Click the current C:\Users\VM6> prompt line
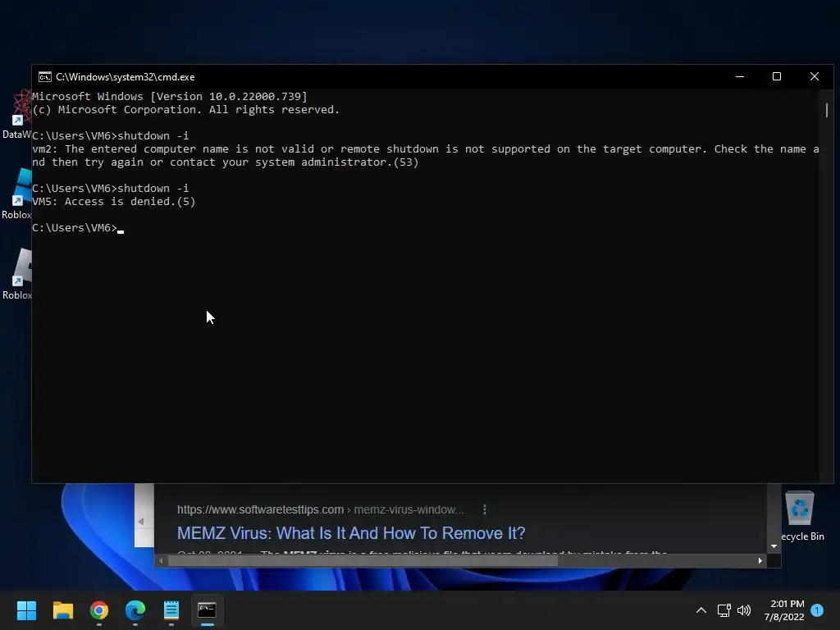 [x=78, y=228]
